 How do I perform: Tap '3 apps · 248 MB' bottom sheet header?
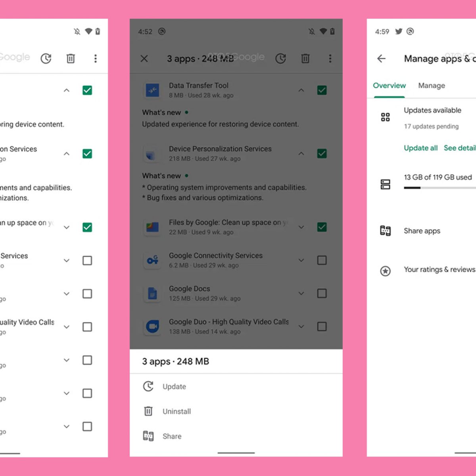176,361
